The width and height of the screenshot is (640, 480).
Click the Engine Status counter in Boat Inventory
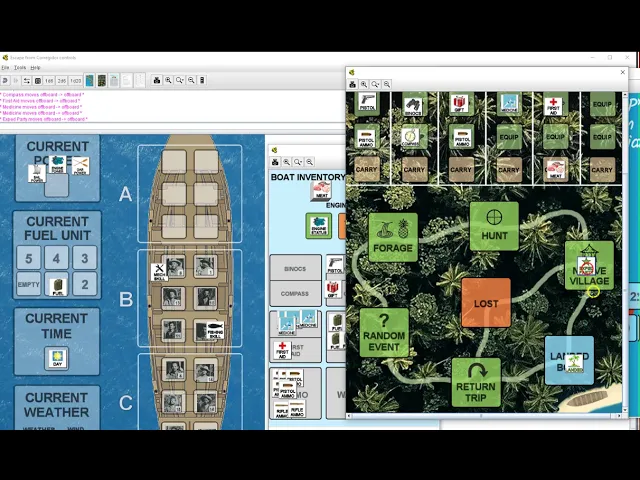[x=319, y=226]
